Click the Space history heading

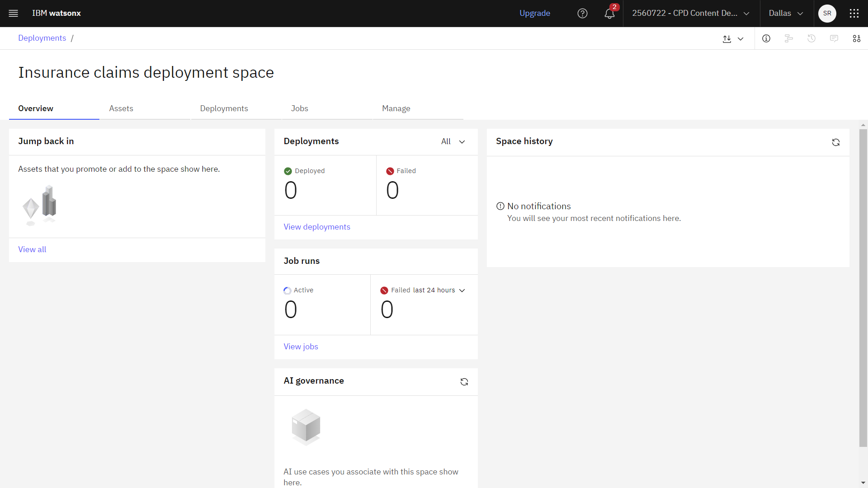click(524, 141)
